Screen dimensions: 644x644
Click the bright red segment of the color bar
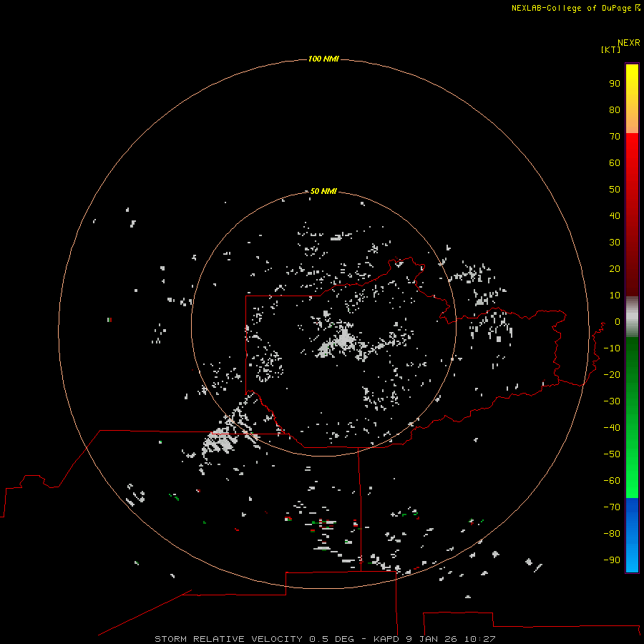coord(632,152)
